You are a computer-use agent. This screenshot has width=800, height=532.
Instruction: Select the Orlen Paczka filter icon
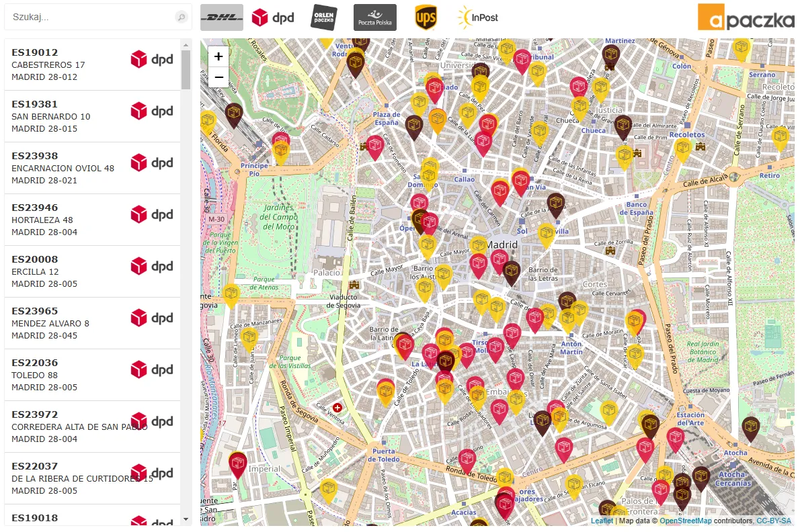coord(323,17)
